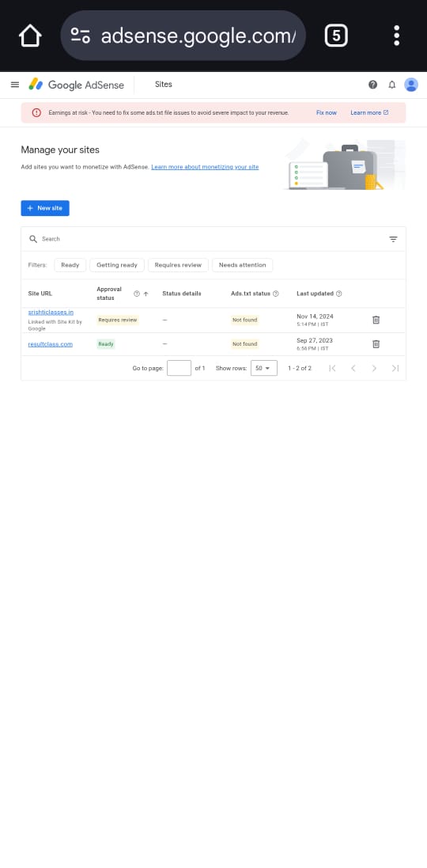Open Learn more in the alert banner
The width and height of the screenshot is (427, 868).
click(x=369, y=112)
